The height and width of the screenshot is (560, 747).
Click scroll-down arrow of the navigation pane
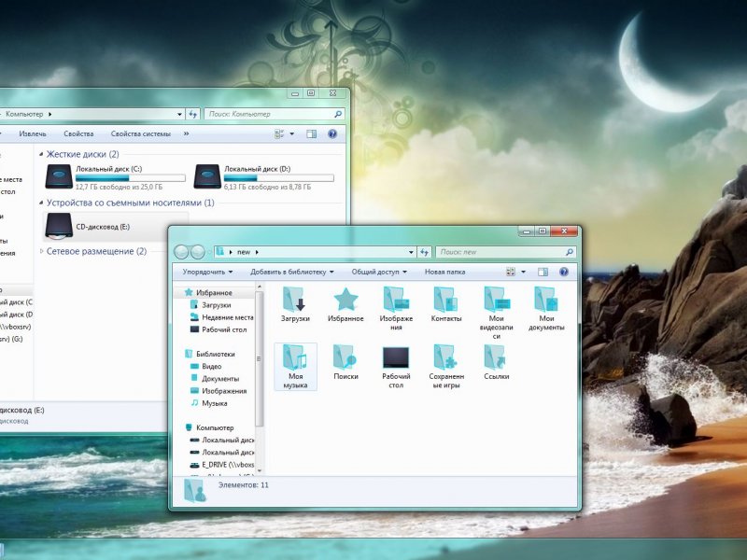260,470
